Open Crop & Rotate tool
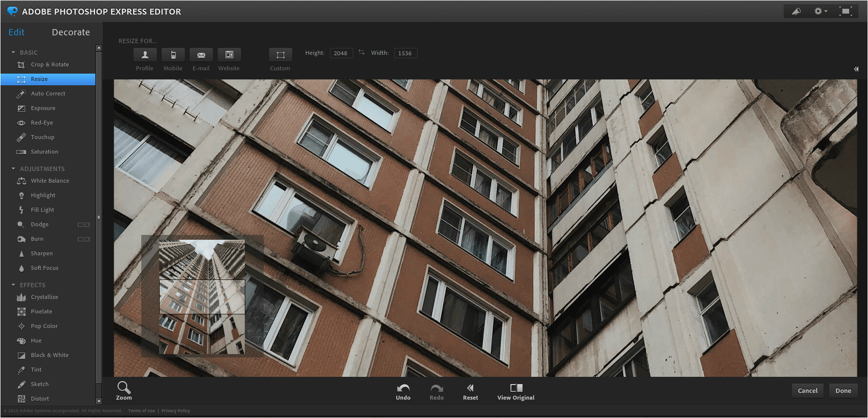Viewport: 868px width, 418px height. click(49, 64)
